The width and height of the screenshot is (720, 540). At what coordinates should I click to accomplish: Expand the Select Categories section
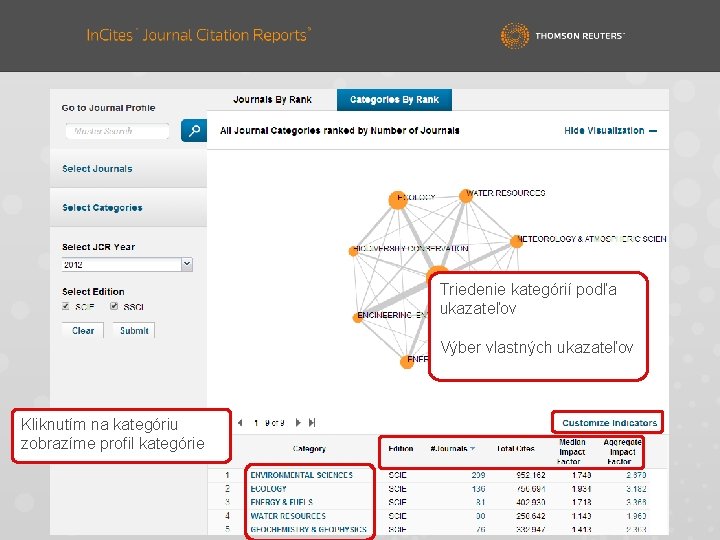click(x=128, y=208)
